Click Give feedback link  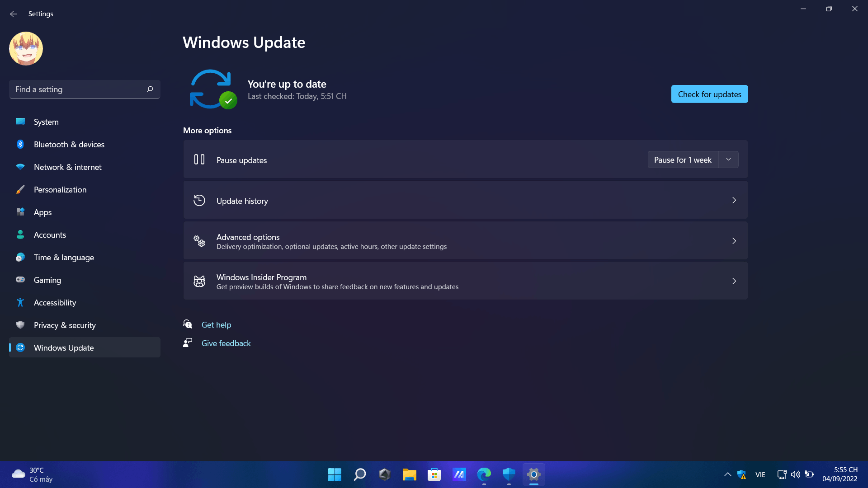tap(226, 343)
